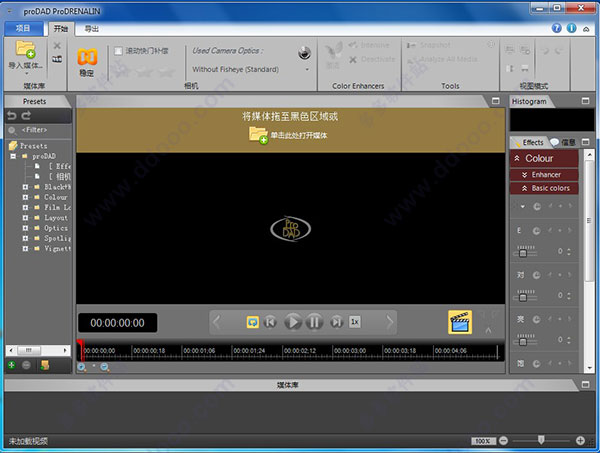Click the play button

pyautogui.click(x=293, y=322)
